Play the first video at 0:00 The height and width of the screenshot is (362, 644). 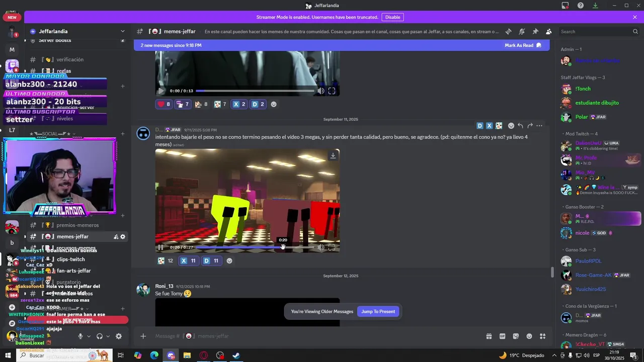point(161,91)
